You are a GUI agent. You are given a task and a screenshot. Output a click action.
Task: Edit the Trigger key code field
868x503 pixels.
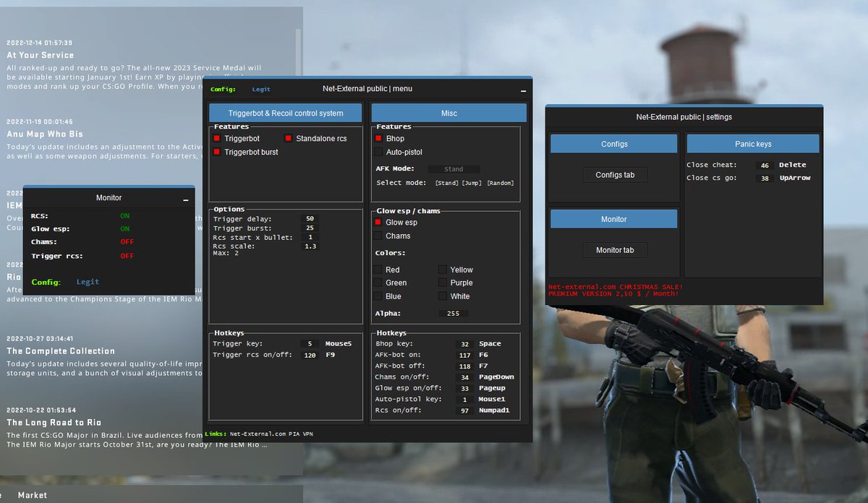pyautogui.click(x=310, y=344)
